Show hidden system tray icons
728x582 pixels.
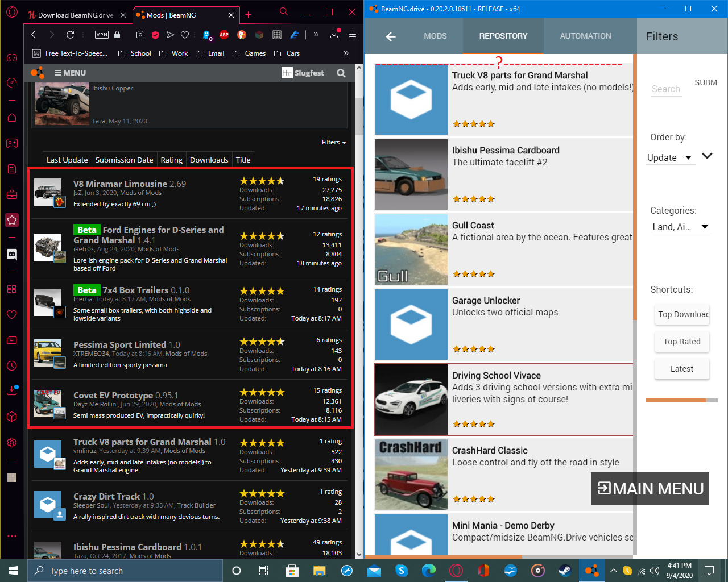613,571
